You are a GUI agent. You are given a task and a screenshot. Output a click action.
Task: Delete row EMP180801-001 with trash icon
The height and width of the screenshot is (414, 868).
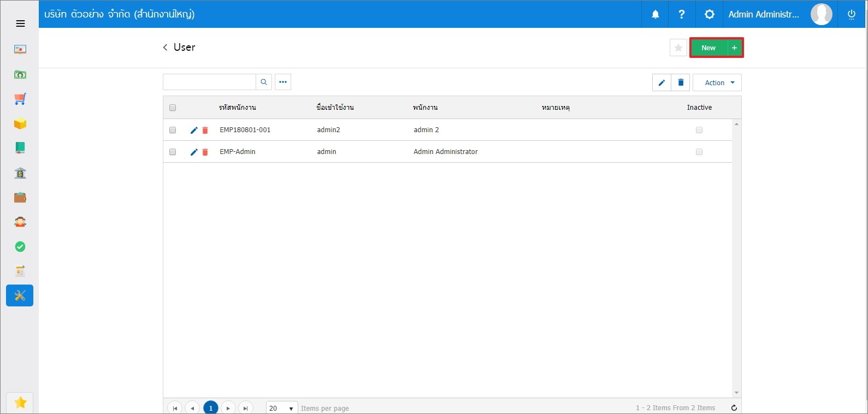tap(205, 130)
